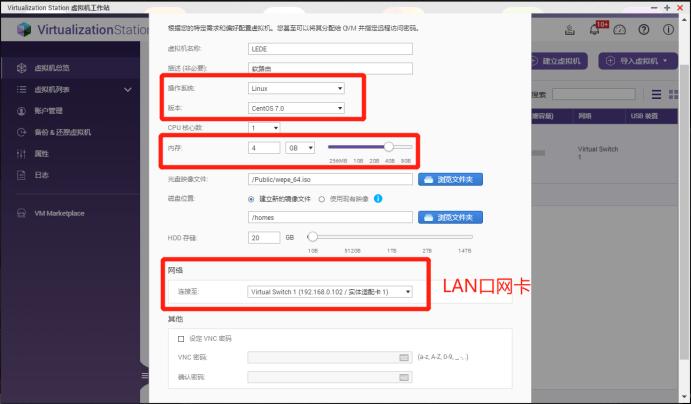
Task: Click hamburger collapse icon at sidebar bottom edge
Action: 145,375
